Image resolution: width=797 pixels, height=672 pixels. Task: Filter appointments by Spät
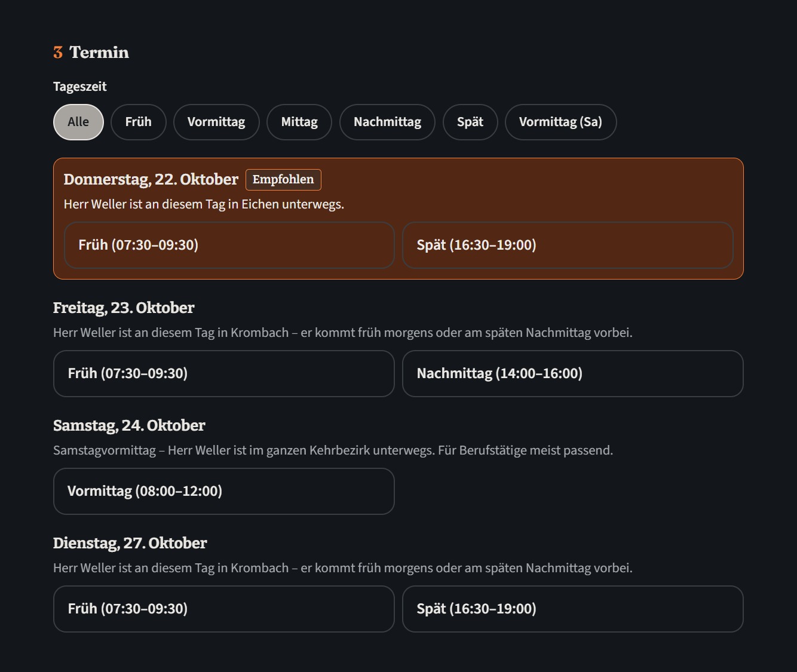470,122
